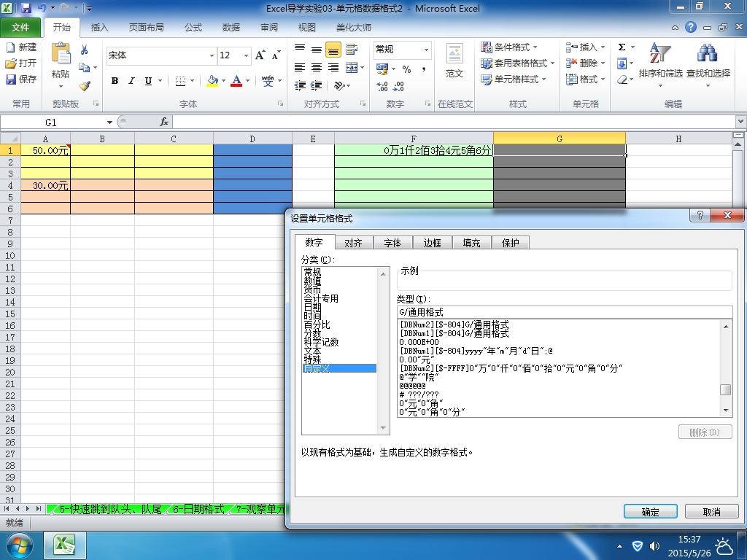747x560 pixels.
Task: Click the Fill down icon
Action: (622, 63)
